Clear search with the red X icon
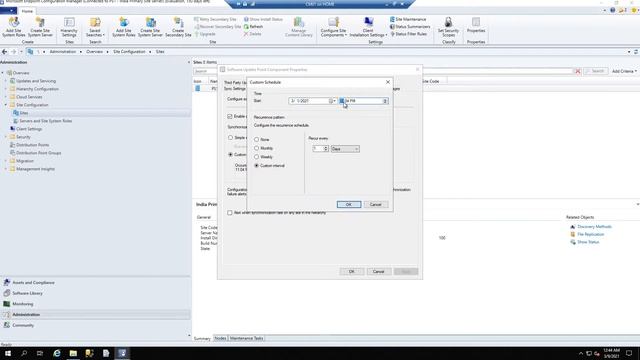Image resolution: width=640 pixels, height=360 pixels. (578, 71)
